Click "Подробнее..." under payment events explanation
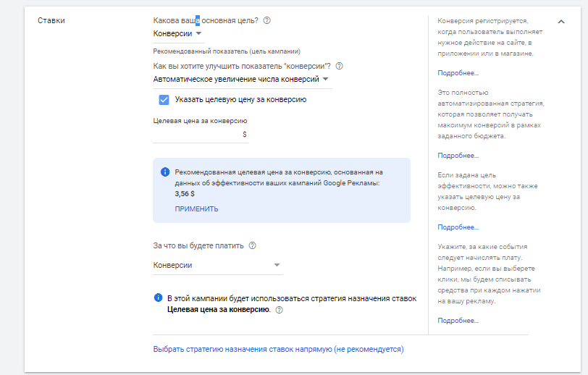This screenshot has width=588, height=375. click(458, 321)
